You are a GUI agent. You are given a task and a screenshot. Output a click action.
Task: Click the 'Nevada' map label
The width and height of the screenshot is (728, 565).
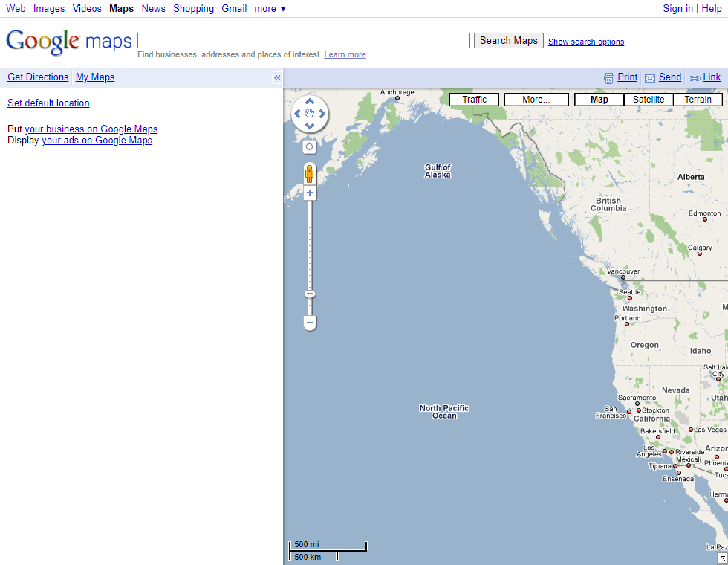click(x=675, y=390)
